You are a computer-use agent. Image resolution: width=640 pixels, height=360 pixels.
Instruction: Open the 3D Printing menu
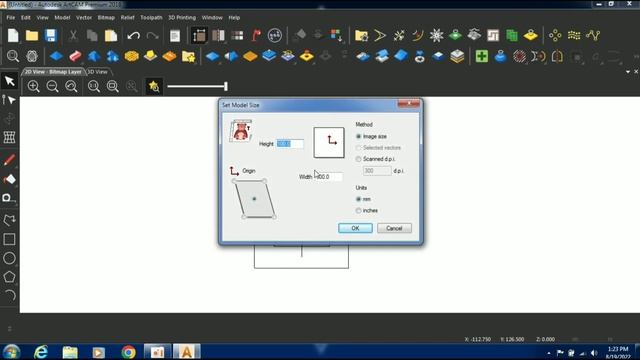pyautogui.click(x=182, y=18)
